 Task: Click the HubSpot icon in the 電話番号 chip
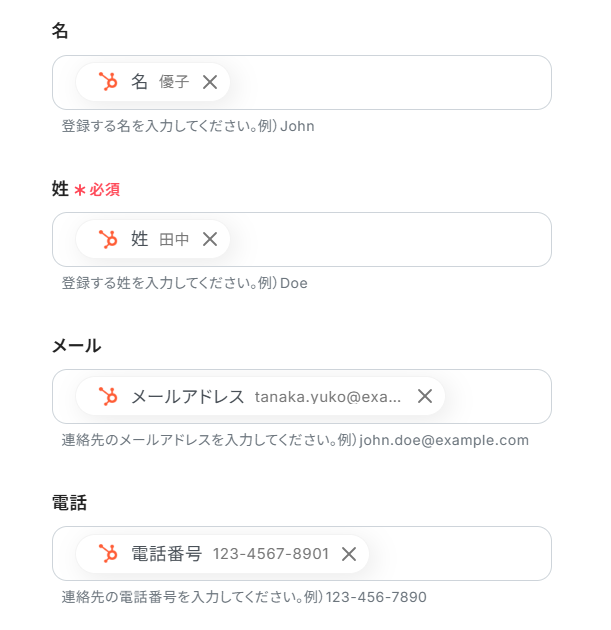pos(108,553)
